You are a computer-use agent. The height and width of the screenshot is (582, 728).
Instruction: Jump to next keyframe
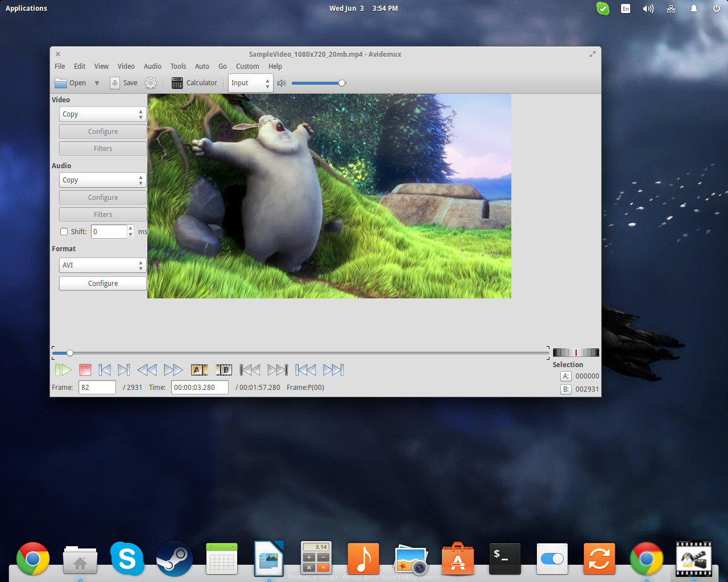tap(173, 371)
